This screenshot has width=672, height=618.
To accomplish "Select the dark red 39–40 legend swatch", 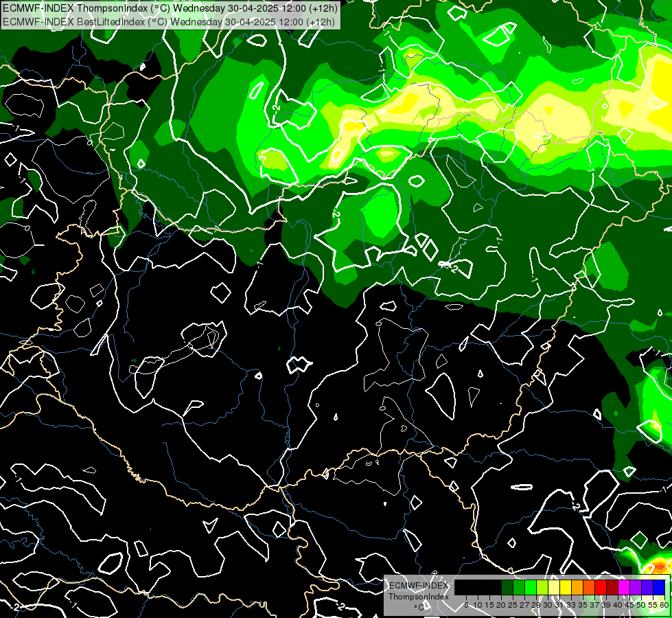I will (x=612, y=587).
